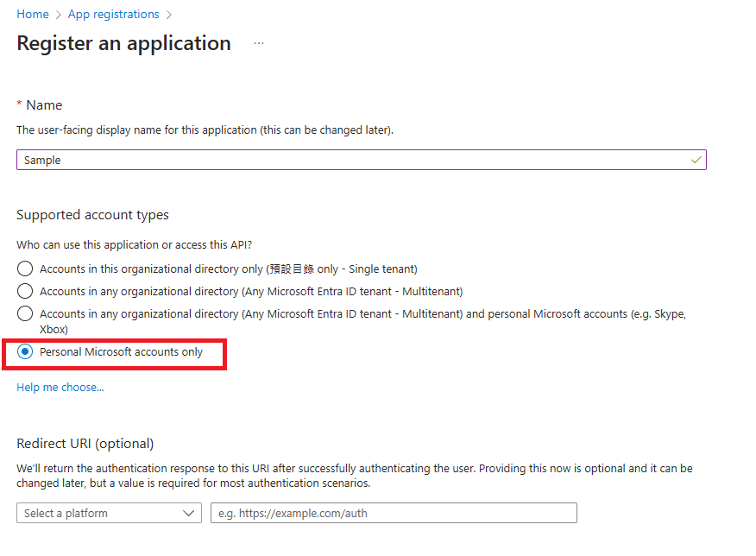Viewport: 756px width, 556px height.
Task: Open the ellipsis menu beside Register an application
Action: coord(259,43)
